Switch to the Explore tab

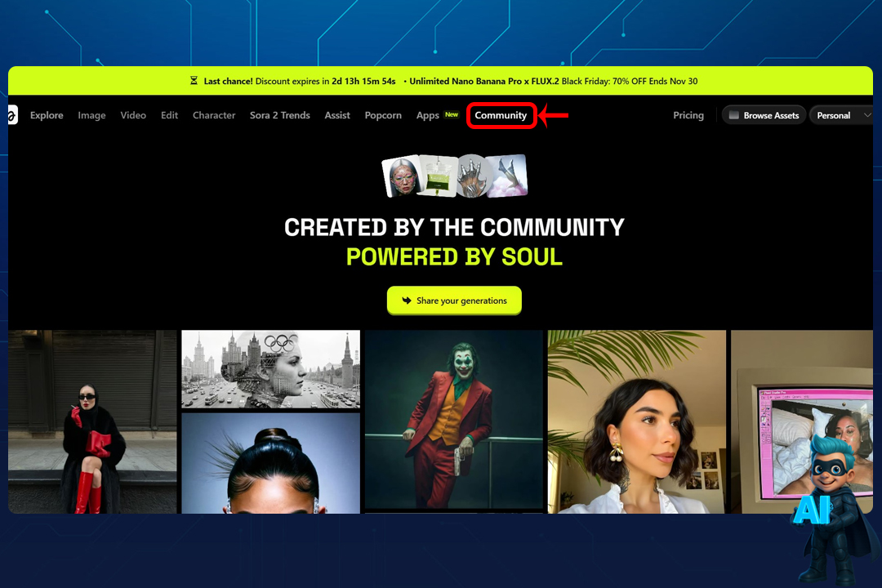(47, 115)
